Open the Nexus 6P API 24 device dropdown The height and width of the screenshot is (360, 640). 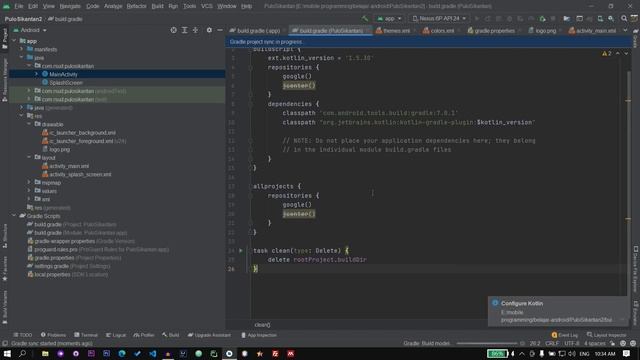(x=439, y=18)
